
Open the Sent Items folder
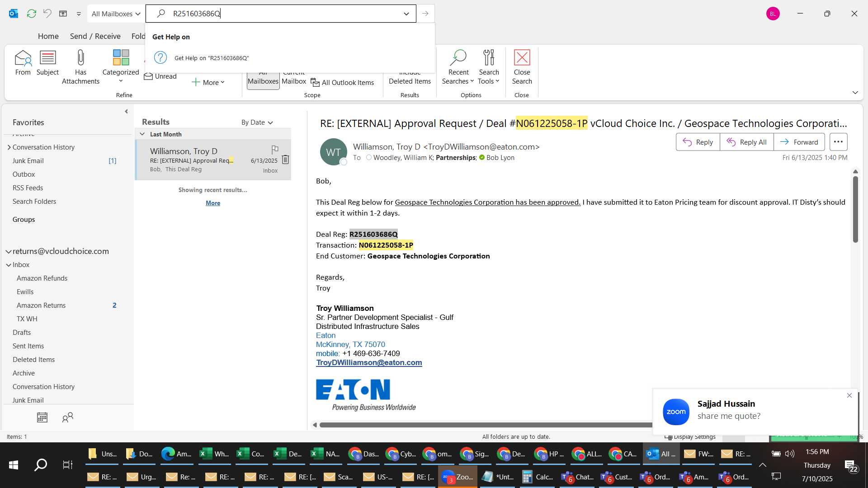[x=28, y=346]
